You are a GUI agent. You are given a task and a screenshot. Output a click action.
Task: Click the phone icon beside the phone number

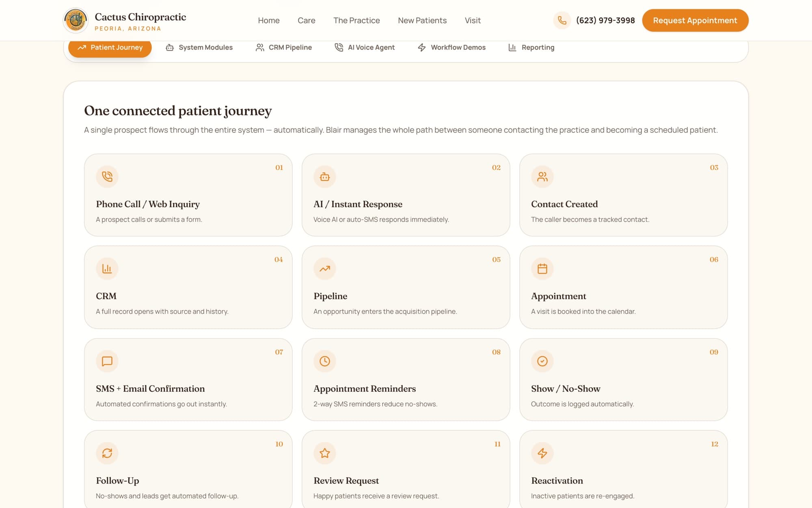click(562, 20)
